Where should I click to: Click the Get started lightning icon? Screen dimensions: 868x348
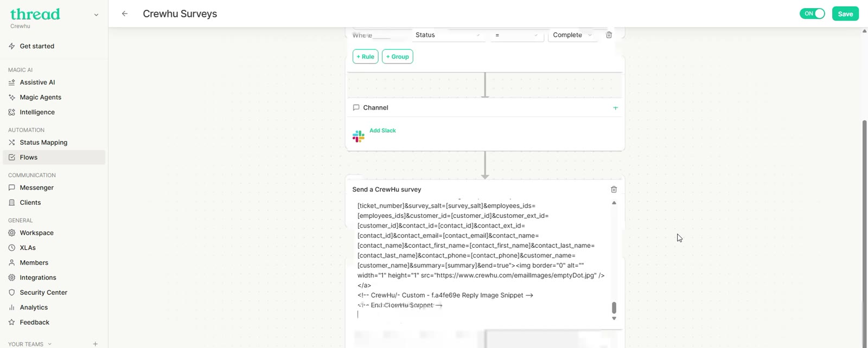tap(12, 46)
